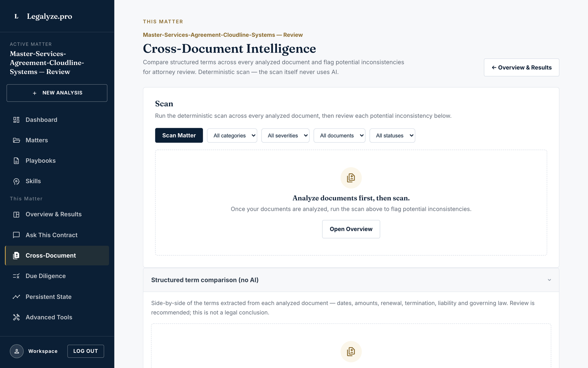Go to Dashboard in the sidebar
The width and height of the screenshot is (588, 368).
click(57, 120)
